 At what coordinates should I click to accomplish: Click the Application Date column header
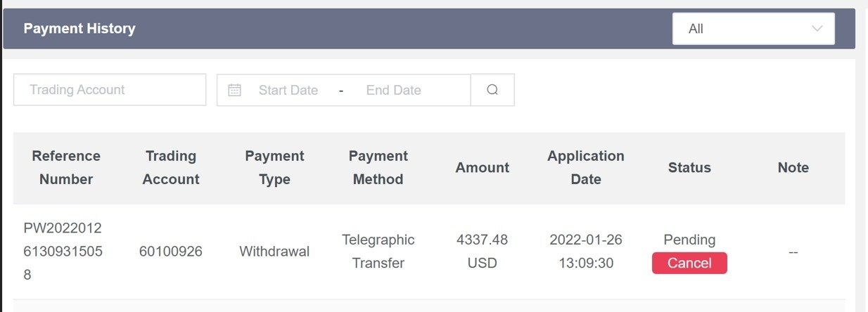click(586, 167)
